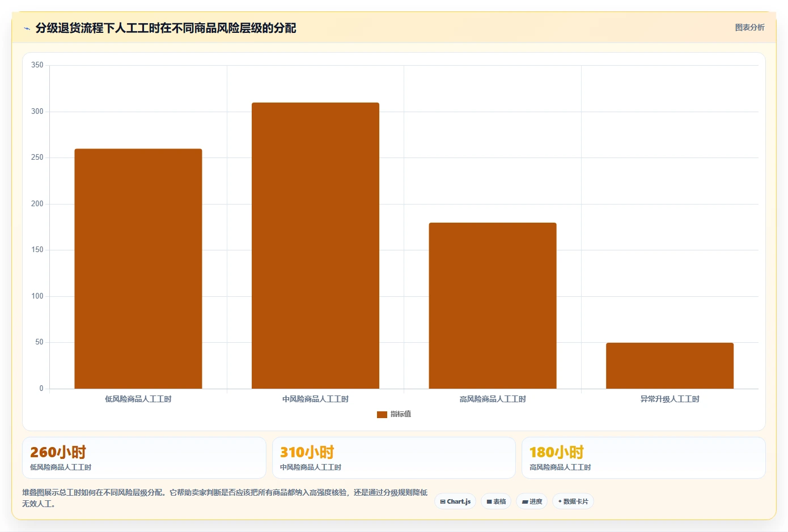Click the 异常升级人工工时 axis label
The image size is (788, 532).
pyautogui.click(x=670, y=399)
